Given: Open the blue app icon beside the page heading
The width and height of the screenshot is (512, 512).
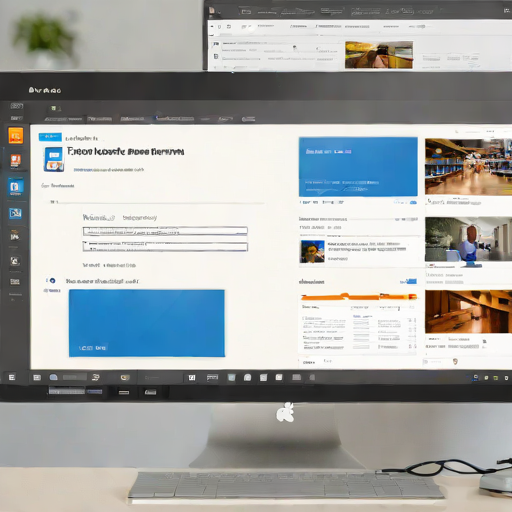Looking at the screenshot, I should click(54, 159).
